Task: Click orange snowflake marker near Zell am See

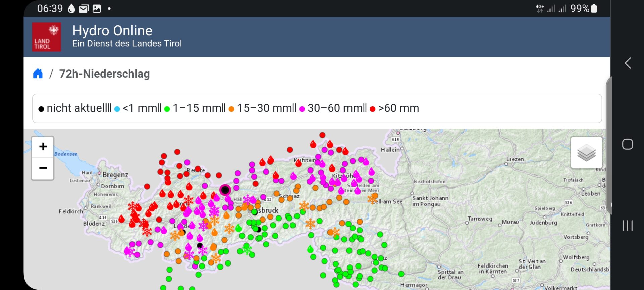Action: pos(372,199)
